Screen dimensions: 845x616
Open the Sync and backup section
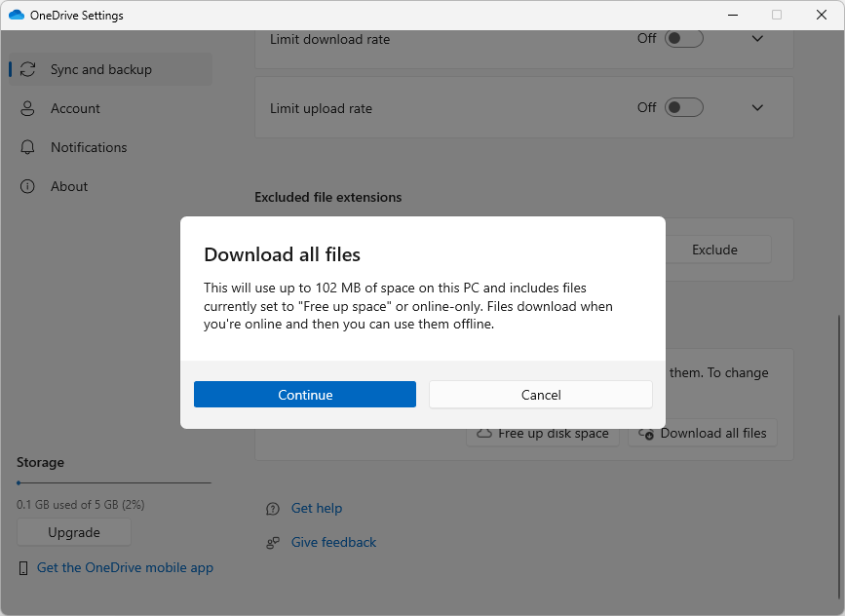(x=110, y=69)
